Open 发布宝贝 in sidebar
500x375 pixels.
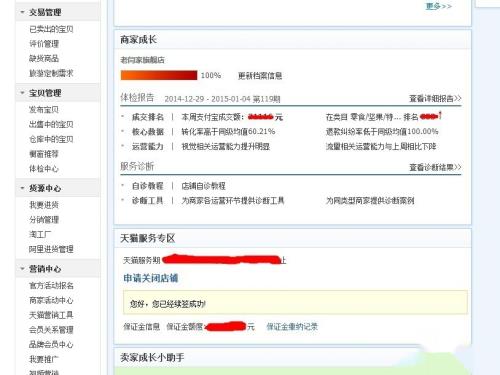pos(44,109)
